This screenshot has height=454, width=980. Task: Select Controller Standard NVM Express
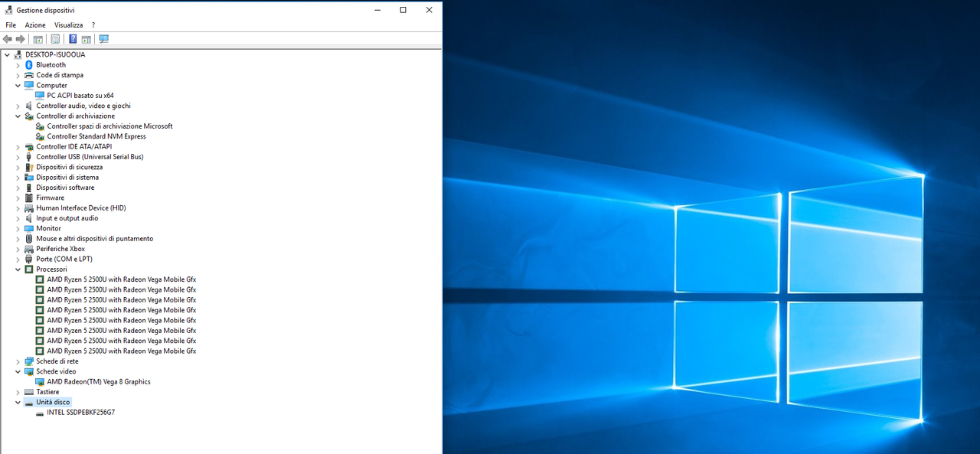(x=96, y=136)
